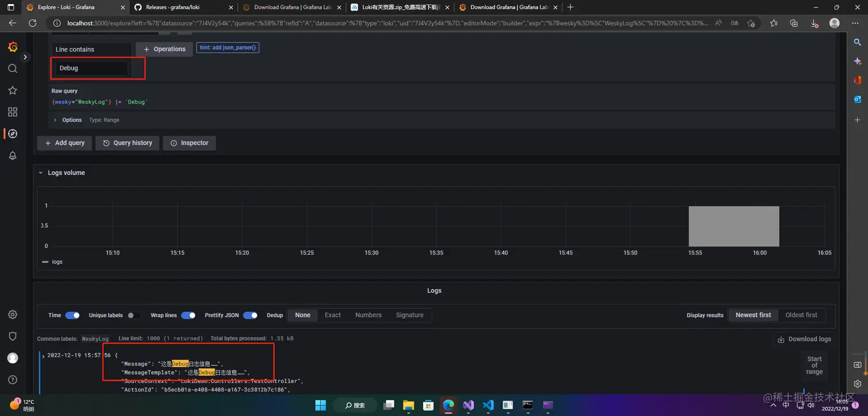This screenshot has height=416, width=868.
Task: Open Configuration gear in Grafana sidebar
Action: click(x=13, y=314)
